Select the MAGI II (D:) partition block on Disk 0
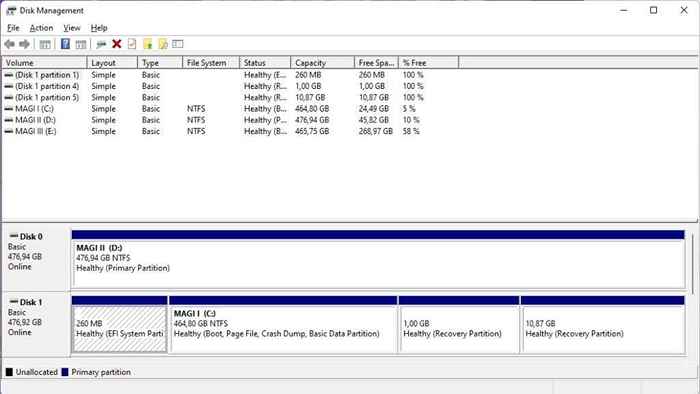 378,259
